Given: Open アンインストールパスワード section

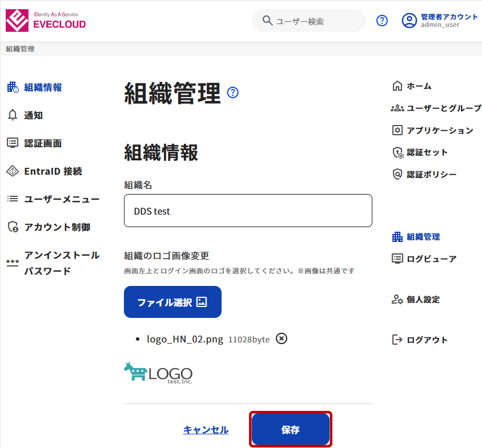Looking at the screenshot, I should point(62,263).
